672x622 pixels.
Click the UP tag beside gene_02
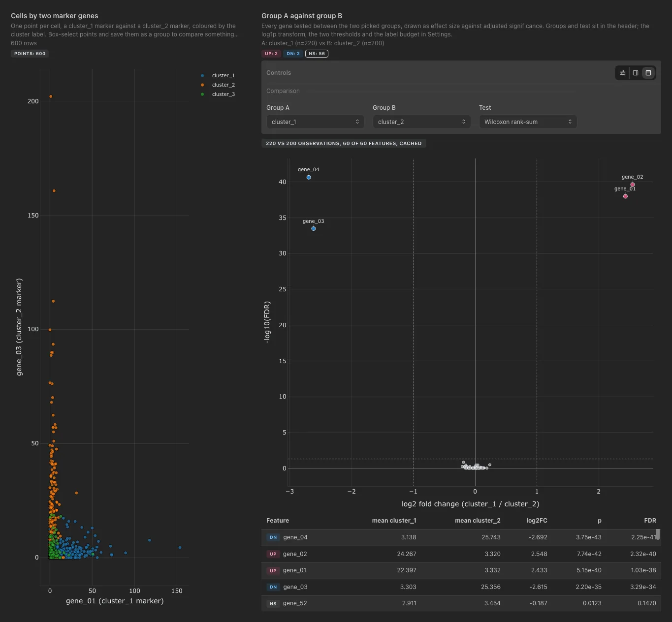(x=273, y=554)
